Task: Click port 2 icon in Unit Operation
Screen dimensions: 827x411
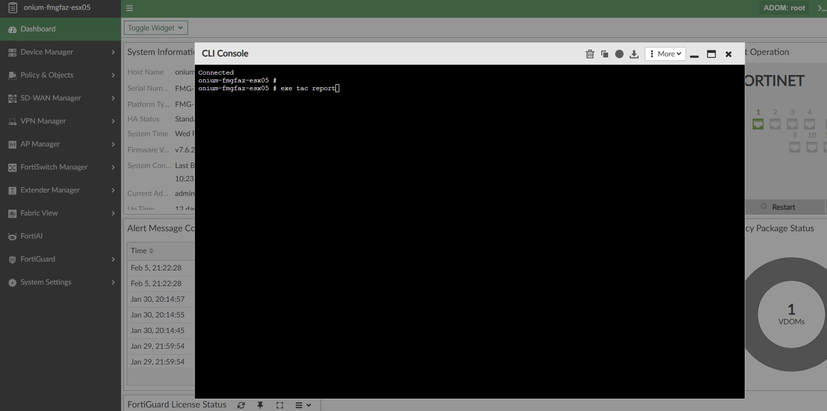Action: pos(775,124)
